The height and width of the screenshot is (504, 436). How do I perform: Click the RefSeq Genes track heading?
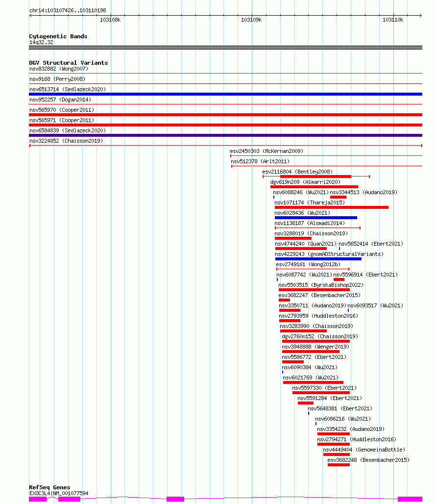pyautogui.click(x=49, y=487)
